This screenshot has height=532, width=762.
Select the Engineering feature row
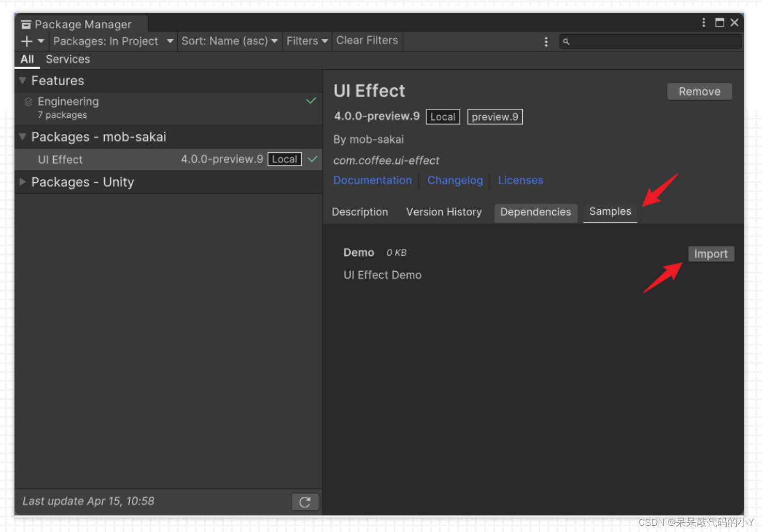pos(168,108)
